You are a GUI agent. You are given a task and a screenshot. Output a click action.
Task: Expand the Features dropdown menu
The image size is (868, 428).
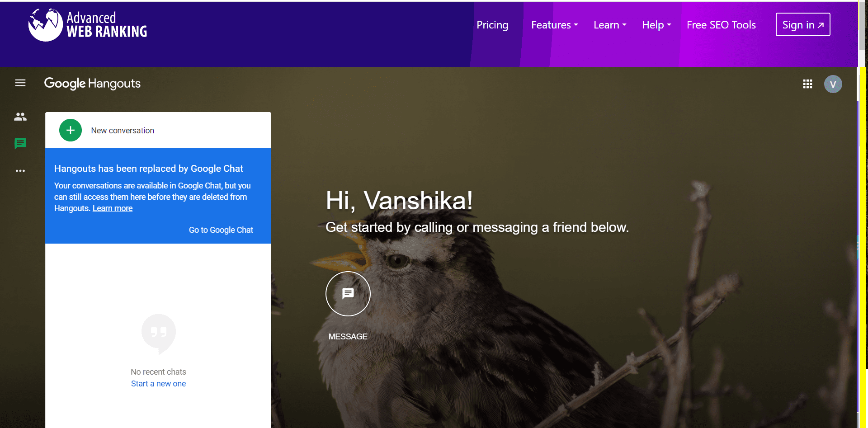click(554, 25)
